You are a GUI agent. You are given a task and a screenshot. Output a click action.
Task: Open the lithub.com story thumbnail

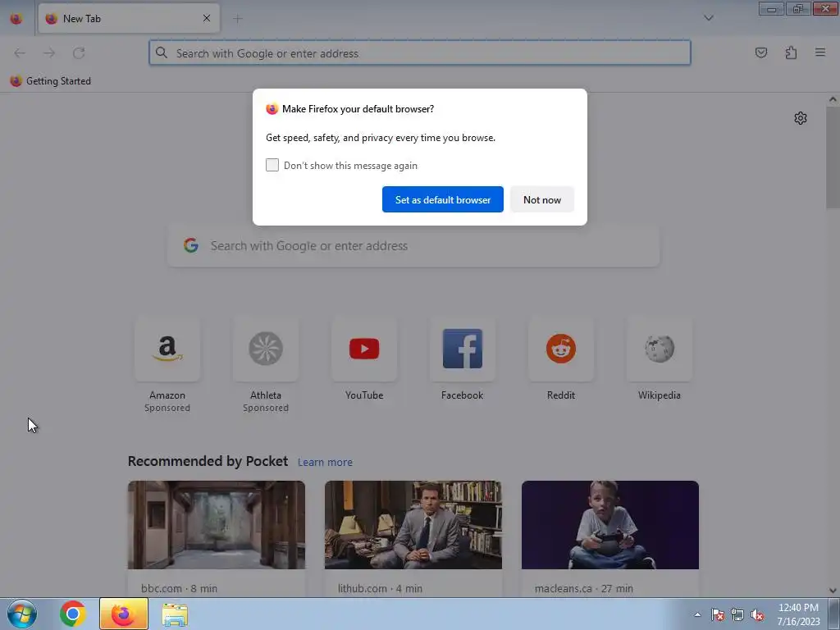coord(413,525)
